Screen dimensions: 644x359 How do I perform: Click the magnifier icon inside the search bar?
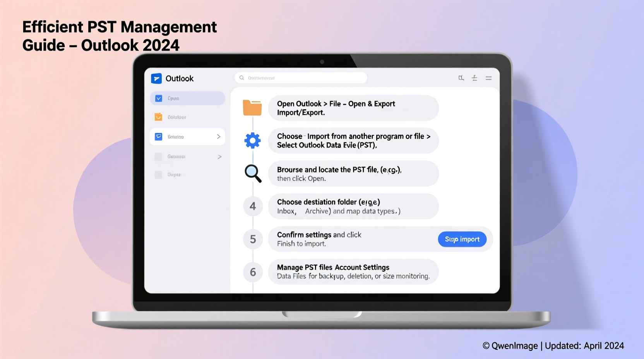(x=241, y=78)
